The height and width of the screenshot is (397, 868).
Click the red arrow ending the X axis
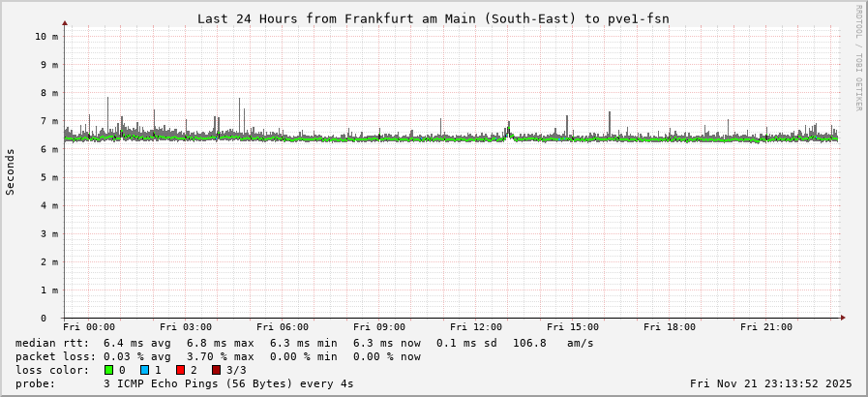point(842,318)
